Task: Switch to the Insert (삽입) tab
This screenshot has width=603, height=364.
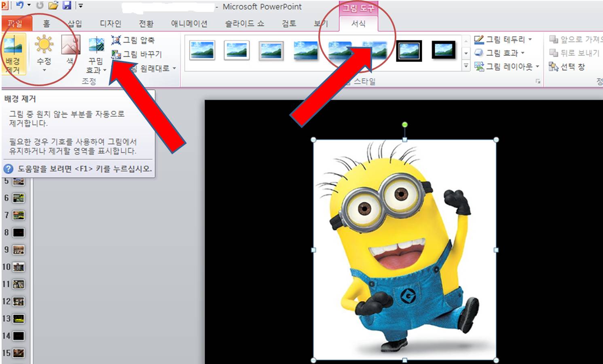Action: 75,23
